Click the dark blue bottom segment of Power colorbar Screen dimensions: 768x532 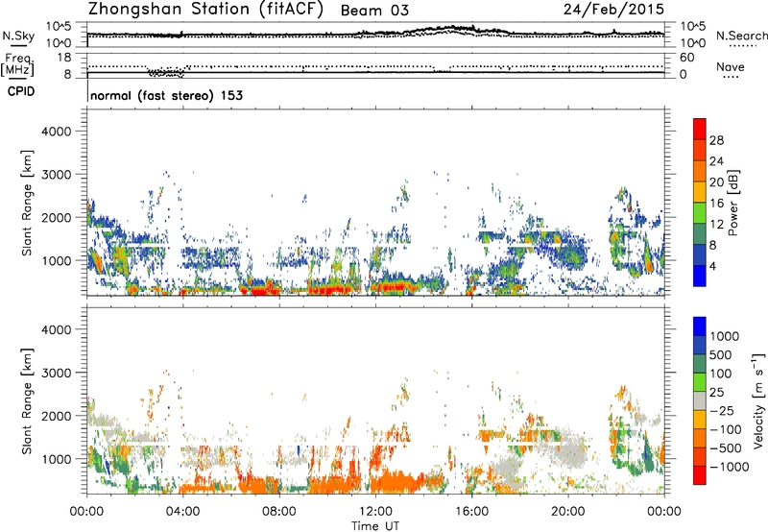(700, 276)
